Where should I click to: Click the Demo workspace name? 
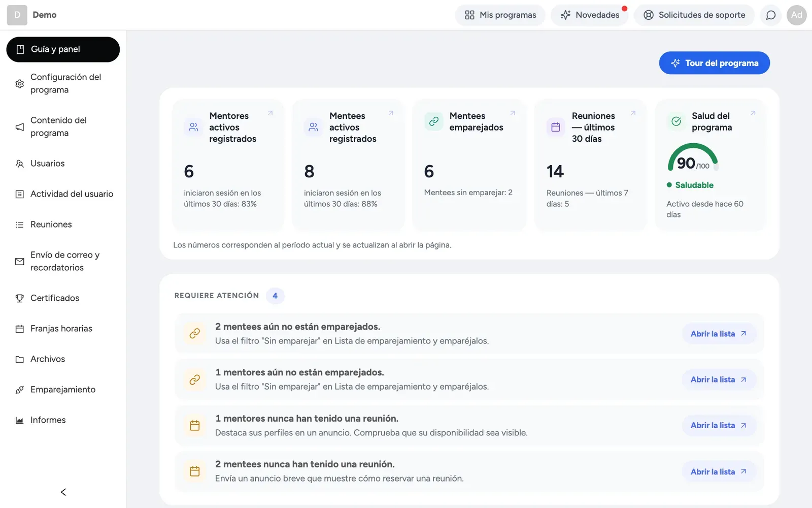[45, 15]
